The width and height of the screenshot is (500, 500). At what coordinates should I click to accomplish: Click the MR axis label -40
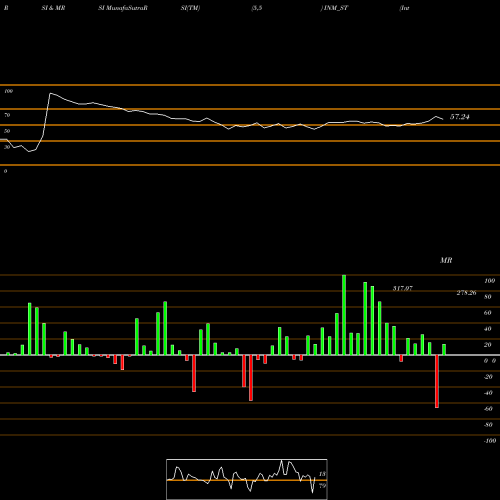(x=488, y=393)
